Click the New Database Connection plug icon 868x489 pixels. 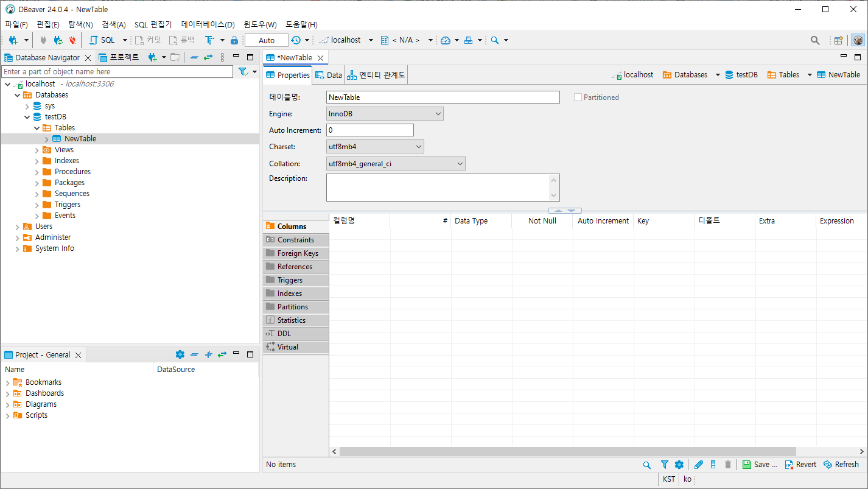coord(13,40)
